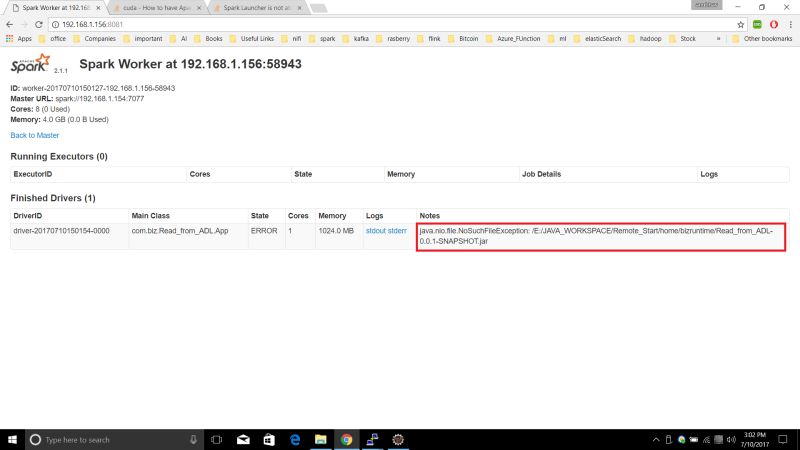Open File Explorer from taskbar
The height and width of the screenshot is (450, 800).
[x=320, y=440]
